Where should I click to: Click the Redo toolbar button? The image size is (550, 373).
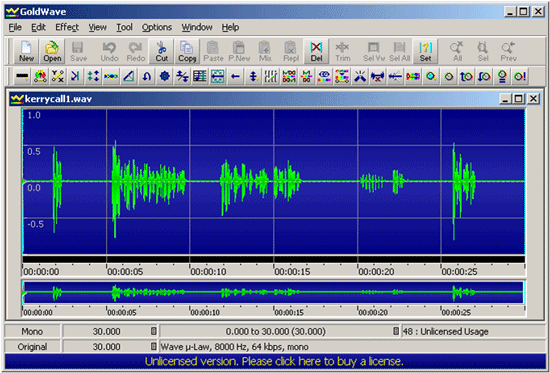coord(136,51)
